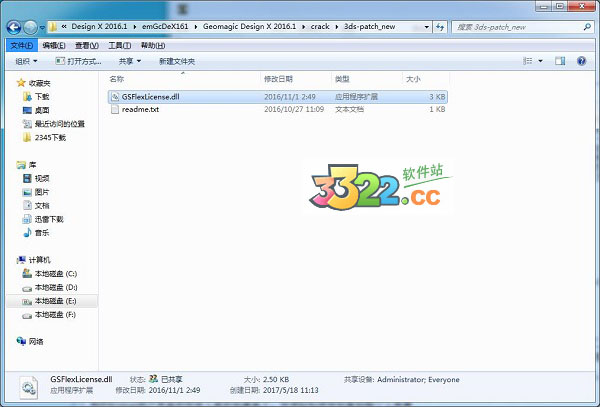The image size is (600, 407).
Task: Expand arrow after crack breadcrumb
Action: [x=337, y=27]
